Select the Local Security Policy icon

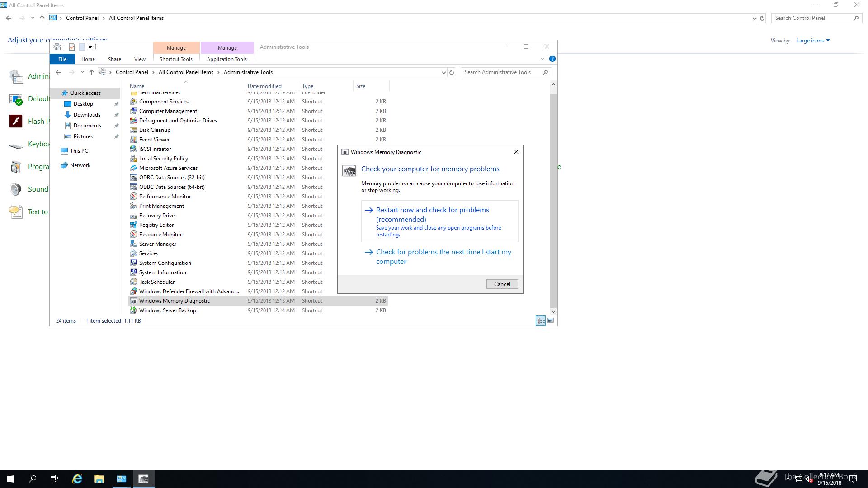(133, 159)
